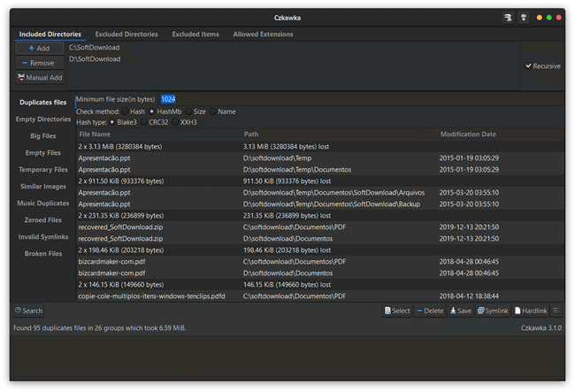Select the 2 x 3.13 MiB group row

(x=320, y=147)
